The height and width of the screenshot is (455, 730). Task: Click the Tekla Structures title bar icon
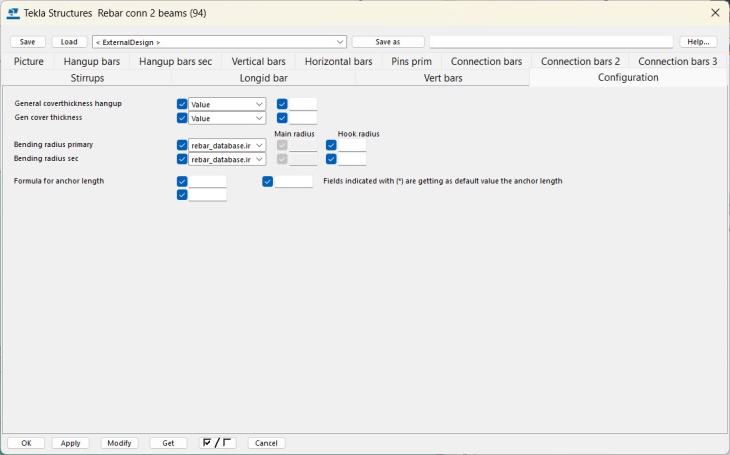click(x=13, y=13)
